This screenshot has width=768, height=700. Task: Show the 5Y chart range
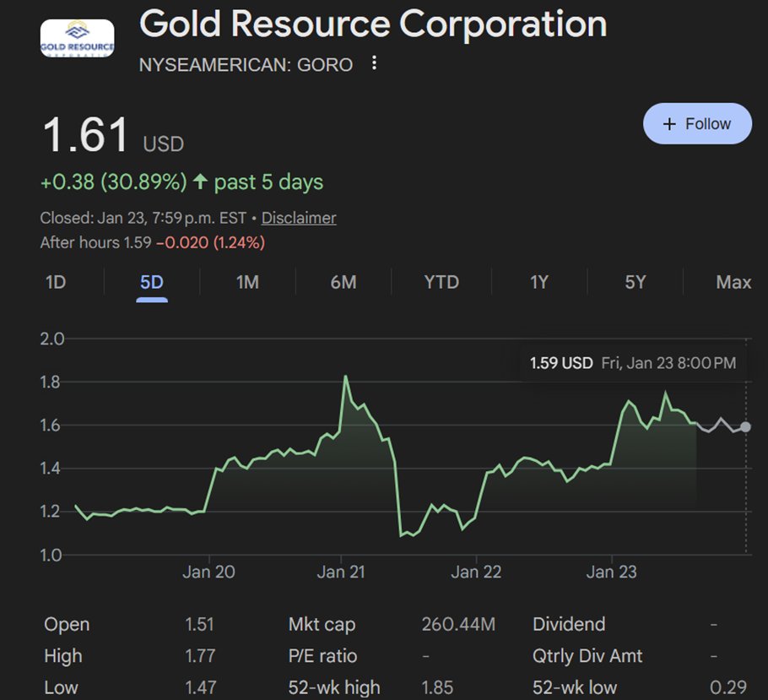click(x=635, y=282)
